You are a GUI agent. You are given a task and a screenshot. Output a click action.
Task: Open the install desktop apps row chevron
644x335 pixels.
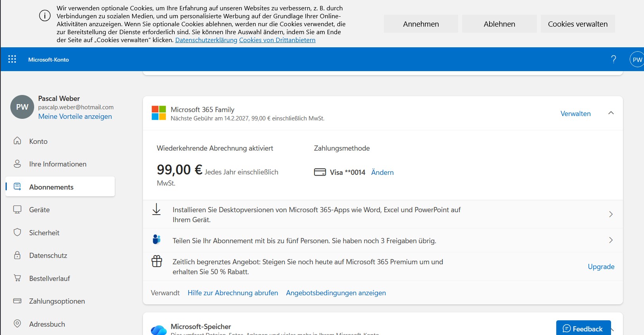click(x=611, y=214)
